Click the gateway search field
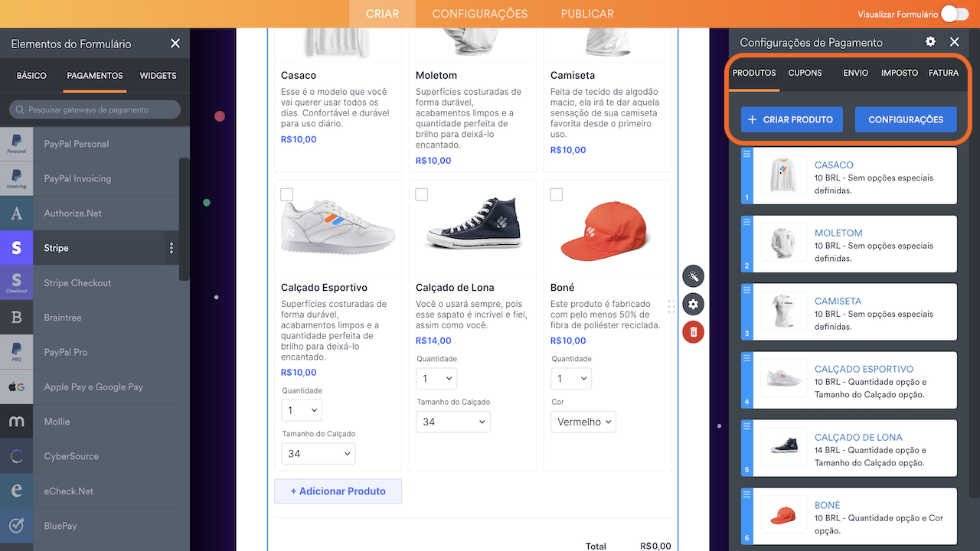The image size is (980, 551). pos(95,109)
